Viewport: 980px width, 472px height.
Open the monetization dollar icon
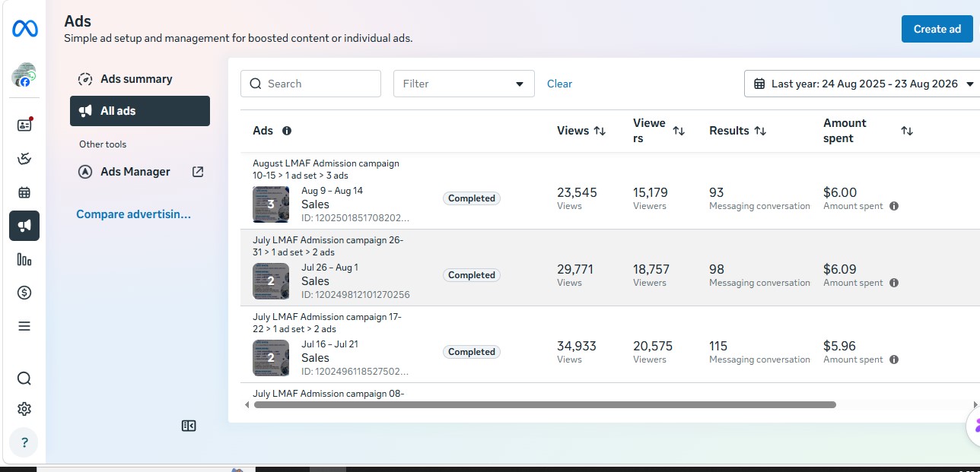click(x=24, y=293)
